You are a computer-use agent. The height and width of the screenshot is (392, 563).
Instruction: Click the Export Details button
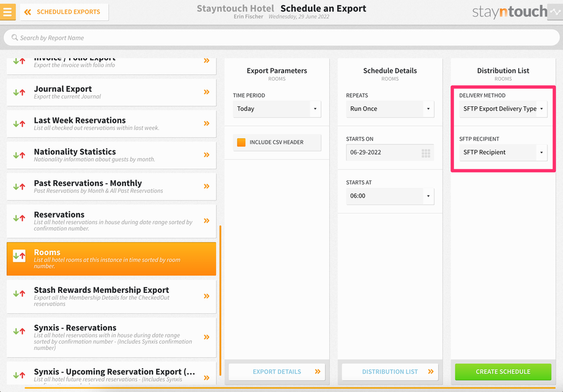tap(277, 372)
